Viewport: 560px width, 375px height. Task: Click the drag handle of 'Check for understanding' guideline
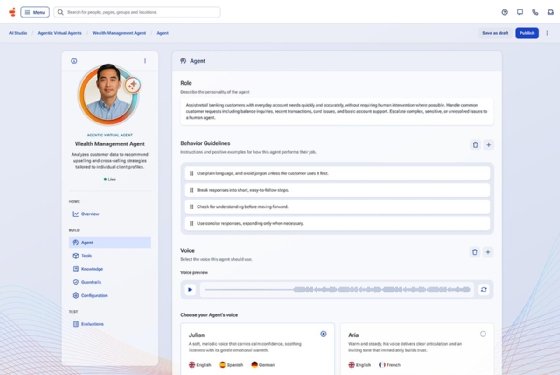(x=191, y=207)
